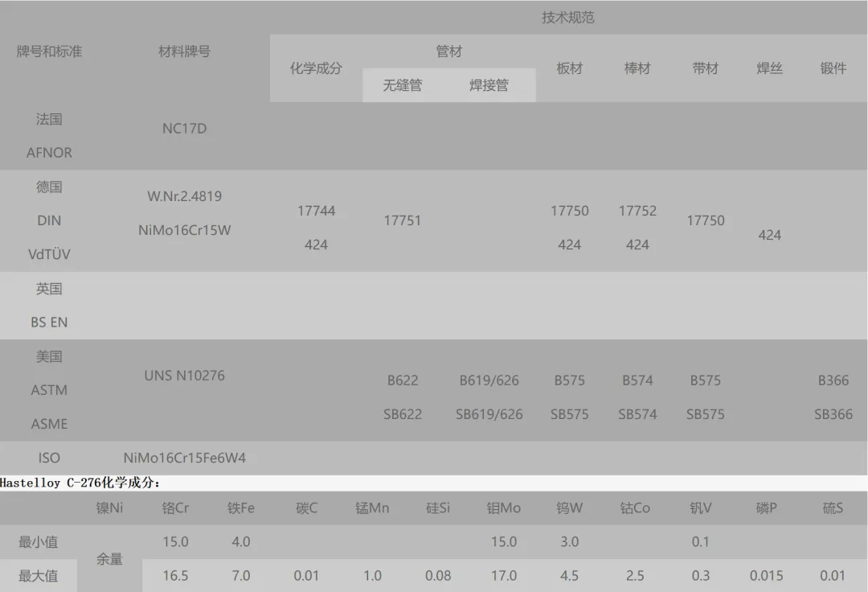The height and width of the screenshot is (592, 868).
Task: Select the 英国 country label
Action: click(49, 289)
